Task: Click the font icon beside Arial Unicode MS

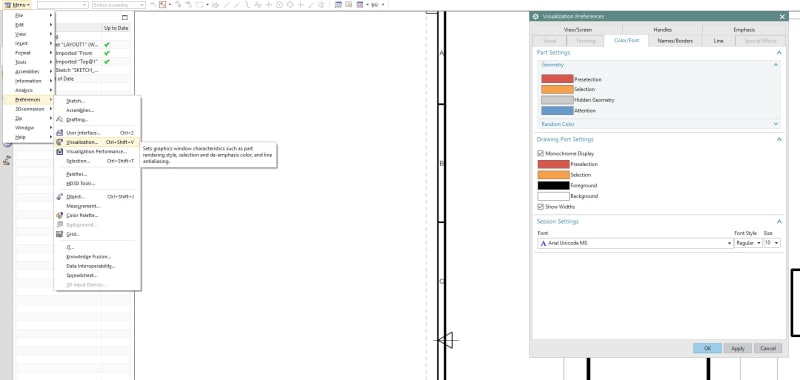Action: point(543,243)
